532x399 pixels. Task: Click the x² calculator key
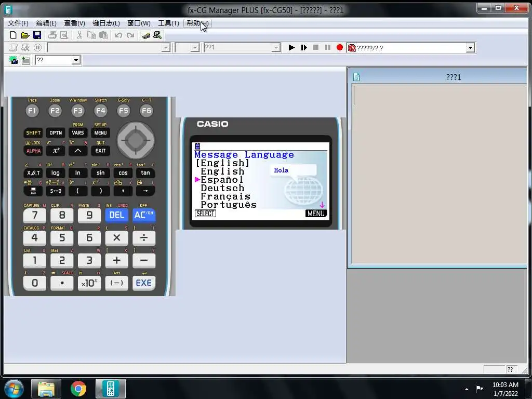coord(56,151)
